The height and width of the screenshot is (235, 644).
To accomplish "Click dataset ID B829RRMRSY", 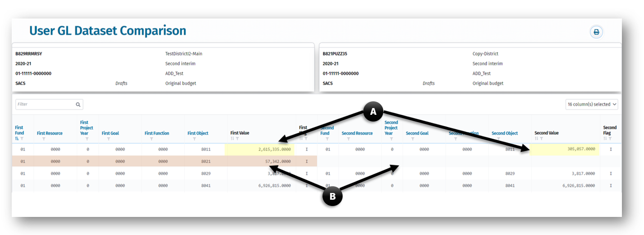I will click(x=29, y=54).
